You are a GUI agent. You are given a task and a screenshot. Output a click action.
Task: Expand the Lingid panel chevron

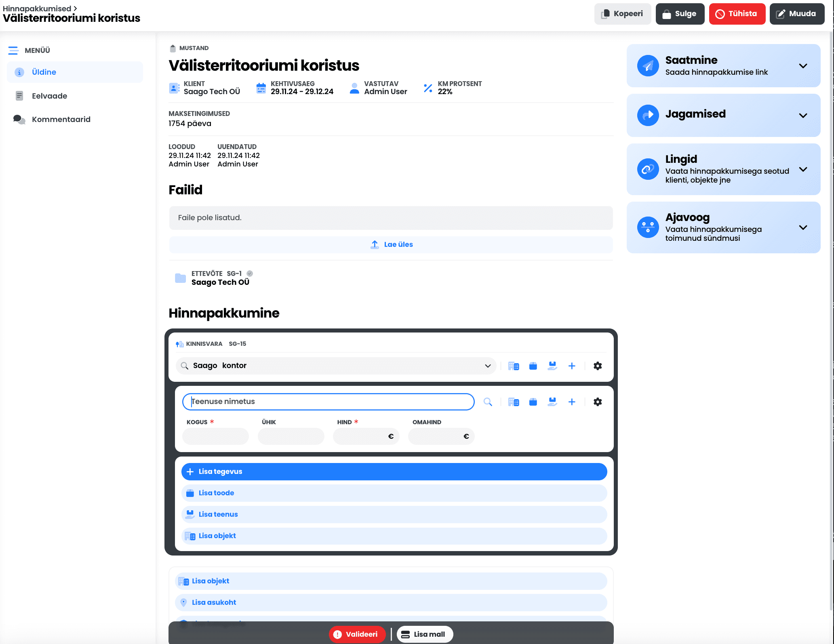tap(803, 169)
